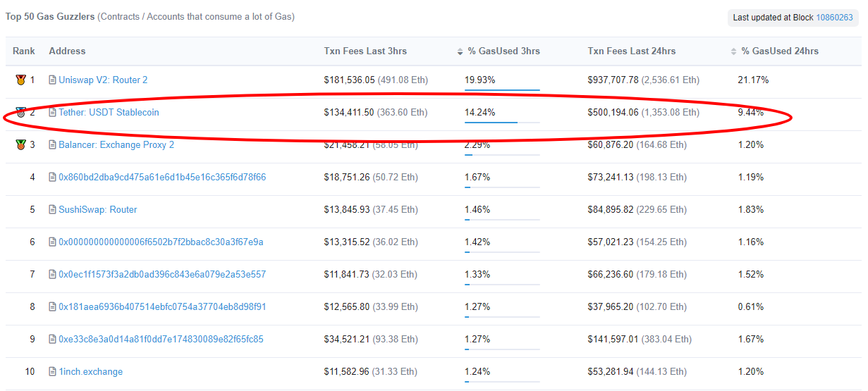The height and width of the screenshot is (391, 868).
Task: Click the silver medal icon for rank 2
Action: click(x=20, y=112)
